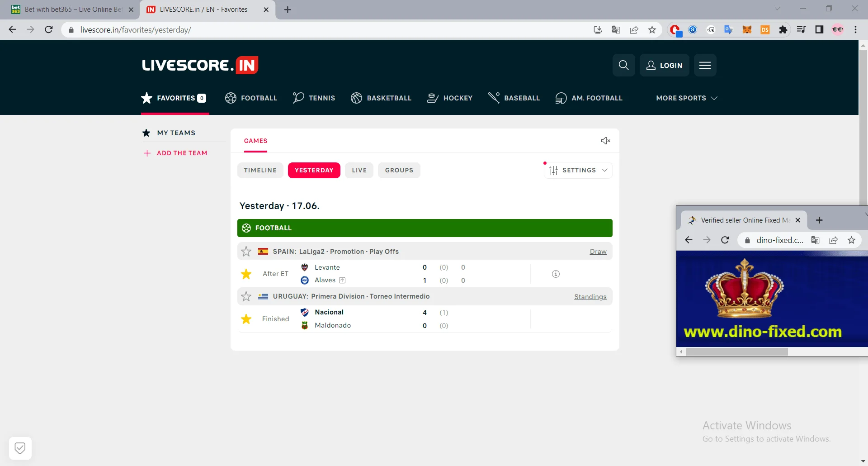Expand the Settings dropdown

click(x=578, y=170)
